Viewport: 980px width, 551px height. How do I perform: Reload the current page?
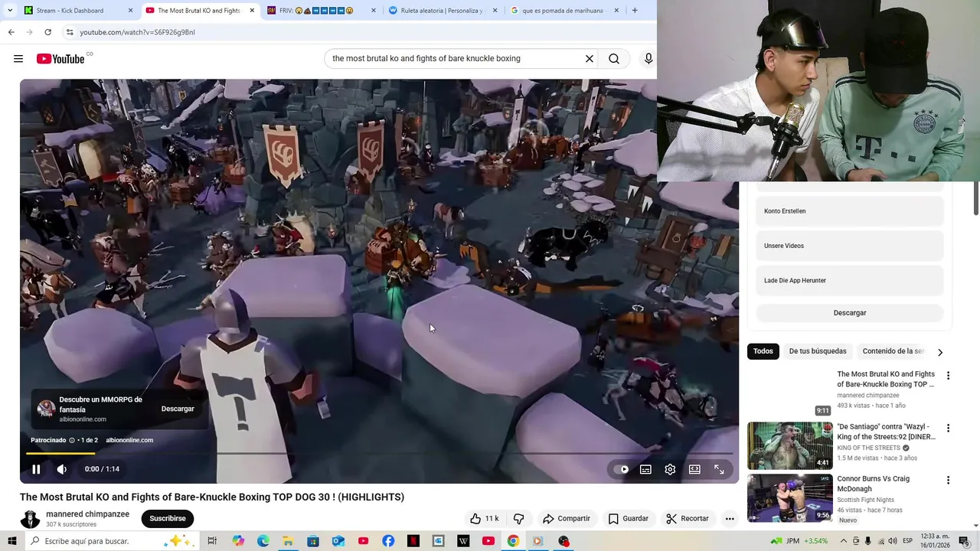(x=47, y=32)
